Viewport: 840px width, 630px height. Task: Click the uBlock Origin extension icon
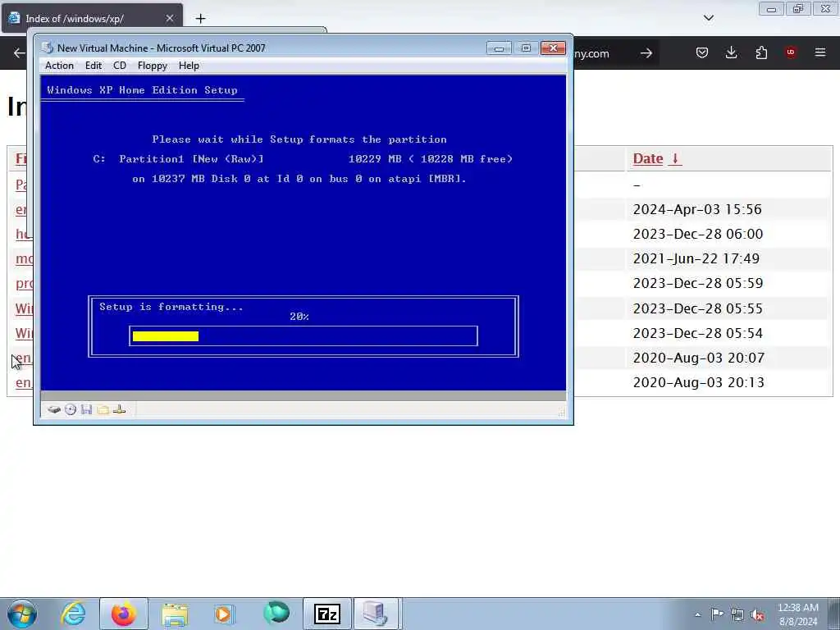791,52
